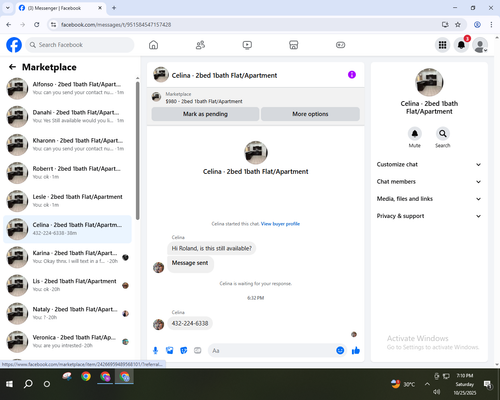Open Facebook home via the logo
Image resolution: width=500 pixels, height=400 pixels.
[14, 45]
